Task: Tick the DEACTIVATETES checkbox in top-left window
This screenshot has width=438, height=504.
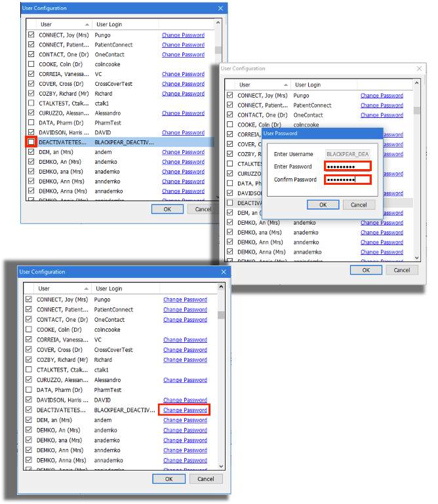Action: coord(31,142)
